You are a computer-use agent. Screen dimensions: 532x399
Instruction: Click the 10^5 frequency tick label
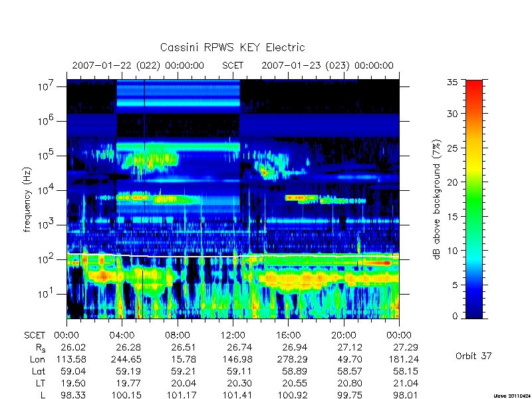tap(47, 156)
